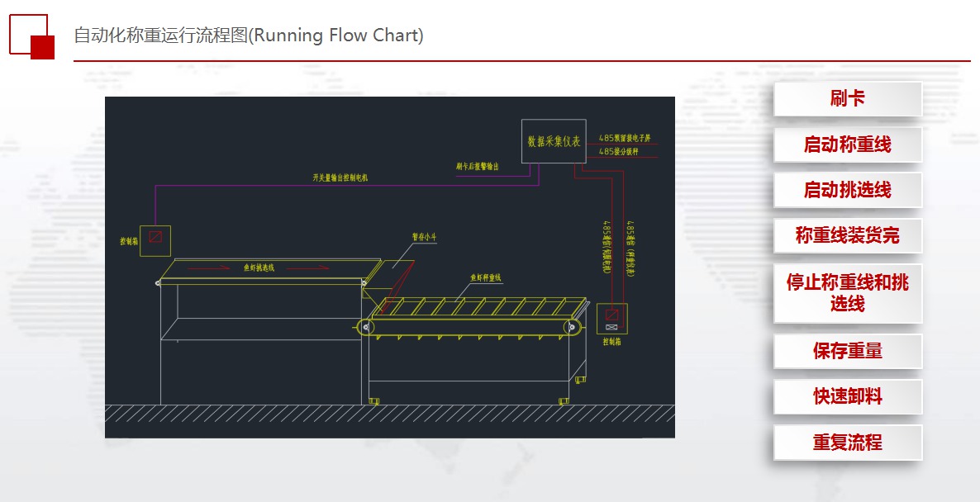Click the 控制箱 label below the weighing-line box
Image resolution: width=980 pixels, height=502 pixels.
(x=611, y=342)
